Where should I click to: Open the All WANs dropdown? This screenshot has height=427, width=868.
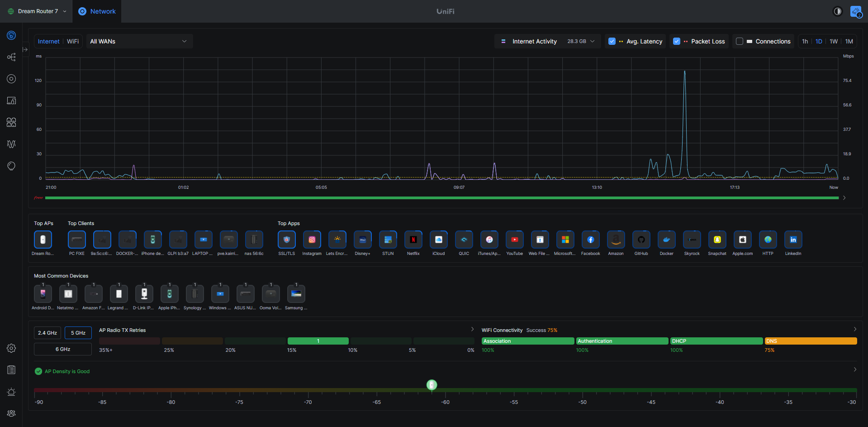[139, 41]
